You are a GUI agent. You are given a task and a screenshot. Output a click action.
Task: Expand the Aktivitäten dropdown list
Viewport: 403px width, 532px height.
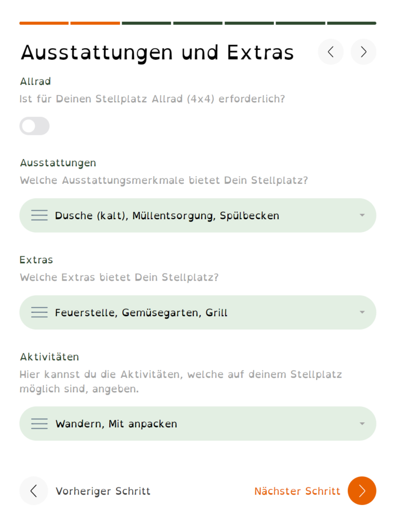(x=198, y=423)
